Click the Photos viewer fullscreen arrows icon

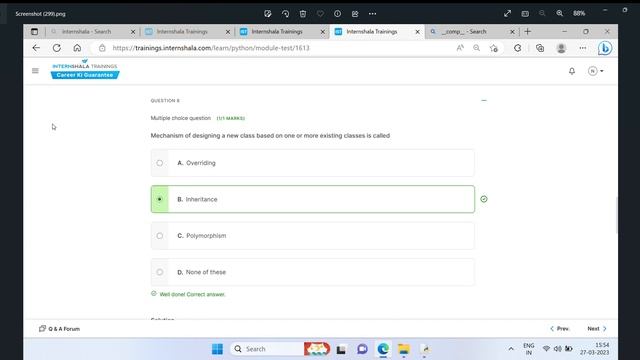(x=507, y=13)
